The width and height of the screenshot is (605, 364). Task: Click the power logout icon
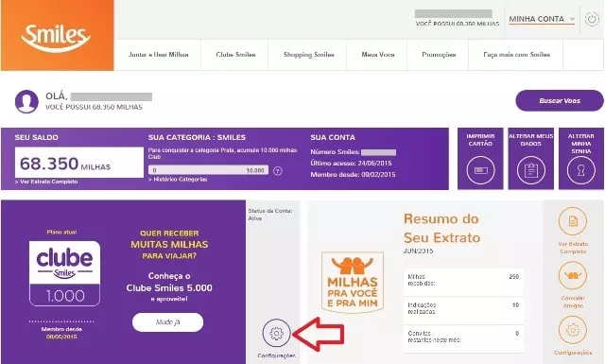coord(592,19)
